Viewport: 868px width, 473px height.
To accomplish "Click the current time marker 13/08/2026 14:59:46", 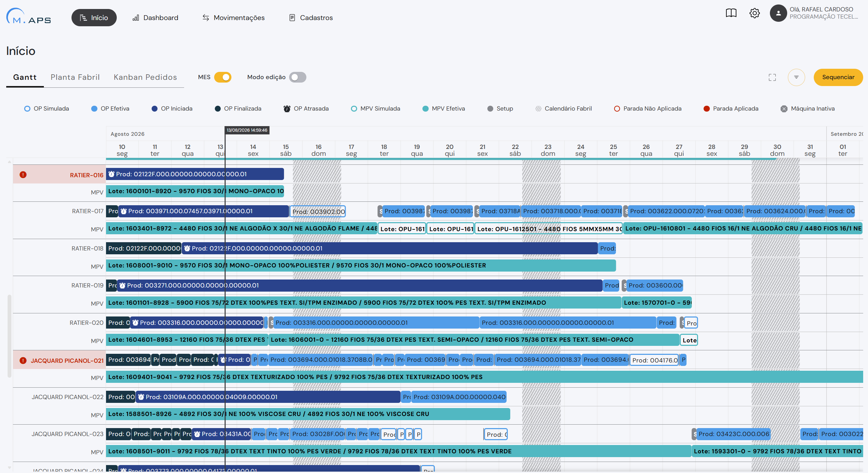I will point(247,130).
